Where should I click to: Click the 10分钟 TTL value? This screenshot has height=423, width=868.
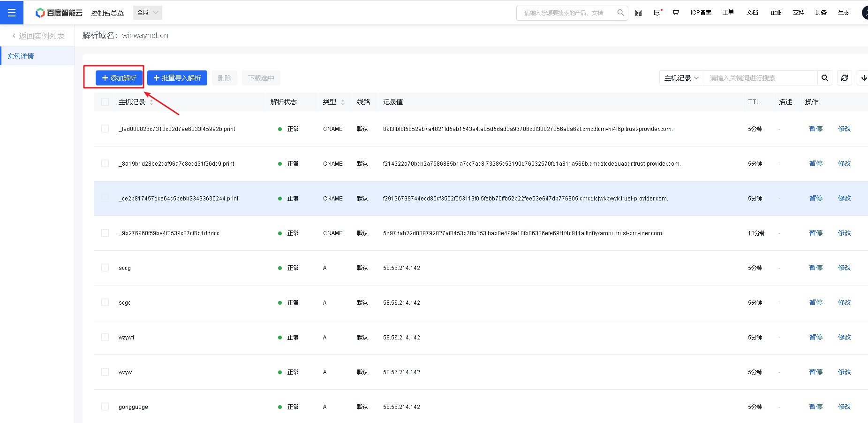(757, 233)
